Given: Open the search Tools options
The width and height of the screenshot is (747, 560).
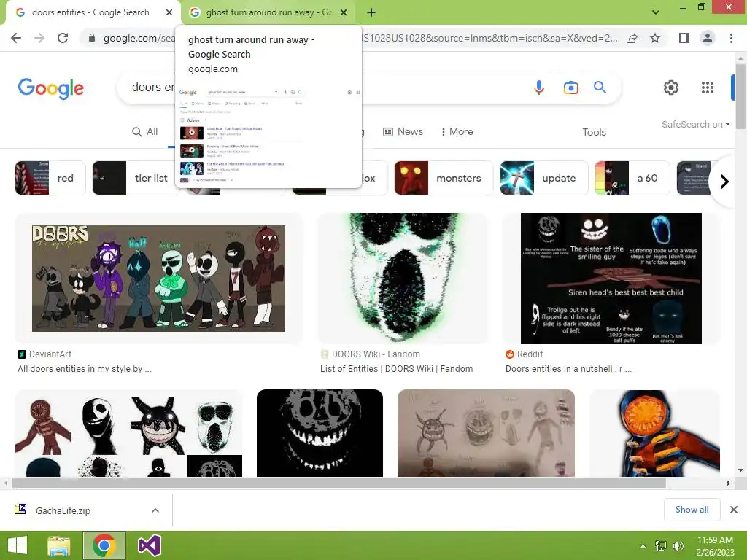Looking at the screenshot, I should click(x=594, y=133).
